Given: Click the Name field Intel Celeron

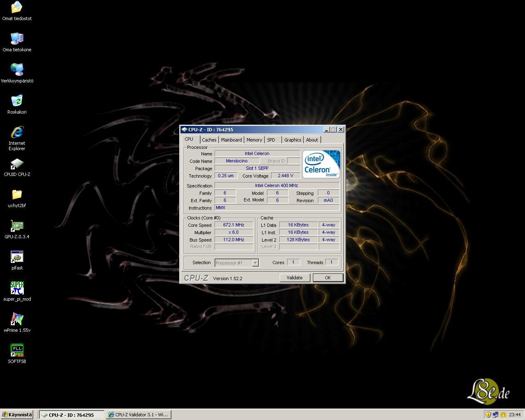Looking at the screenshot, I should click(x=257, y=153).
